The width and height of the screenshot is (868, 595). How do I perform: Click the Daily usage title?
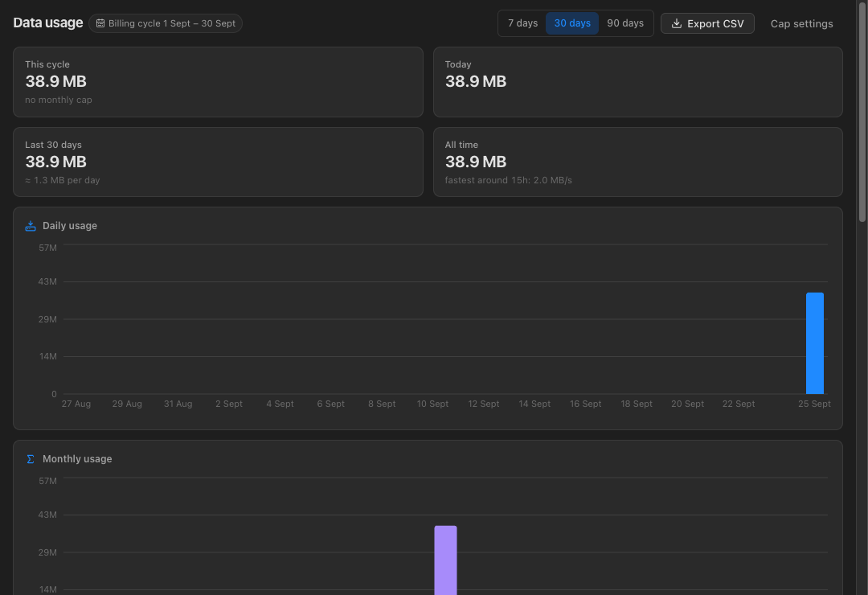point(70,225)
